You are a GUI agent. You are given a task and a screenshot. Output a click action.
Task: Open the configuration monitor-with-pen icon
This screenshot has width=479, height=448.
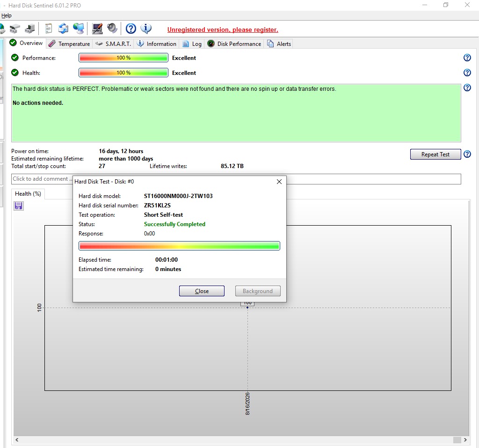(97, 29)
